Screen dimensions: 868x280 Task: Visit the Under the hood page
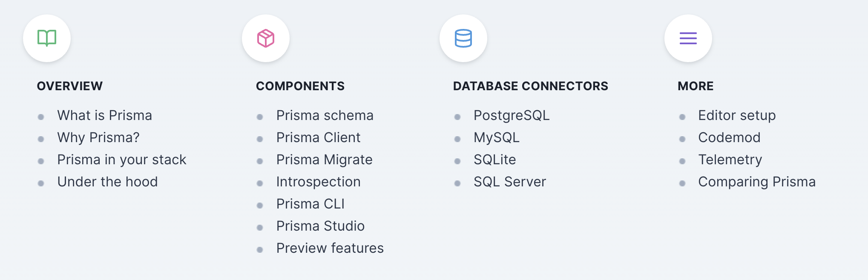[x=108, y=182]
